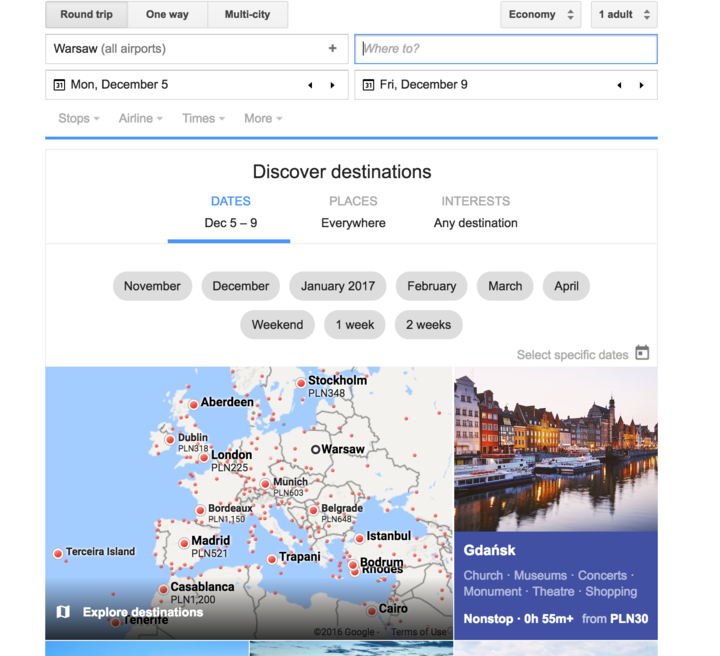
Task: Click Explore destinations link on map
Action: pos(143,612)
